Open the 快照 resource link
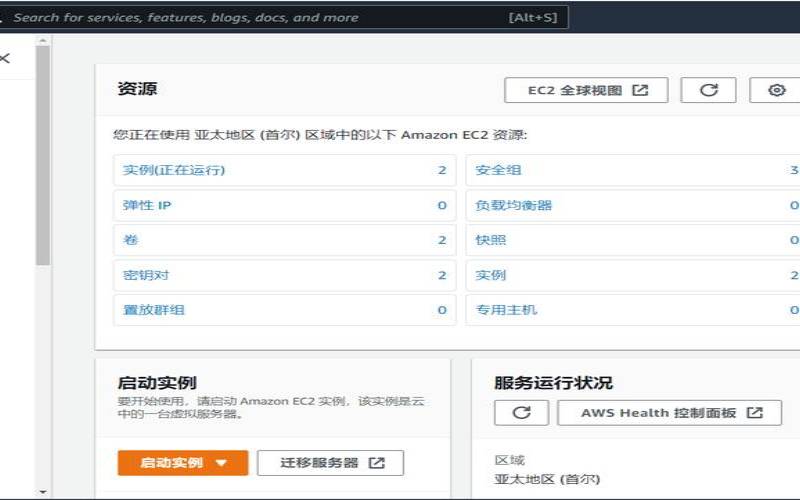The width and height of the screenshot is (800, 500). 490,240
